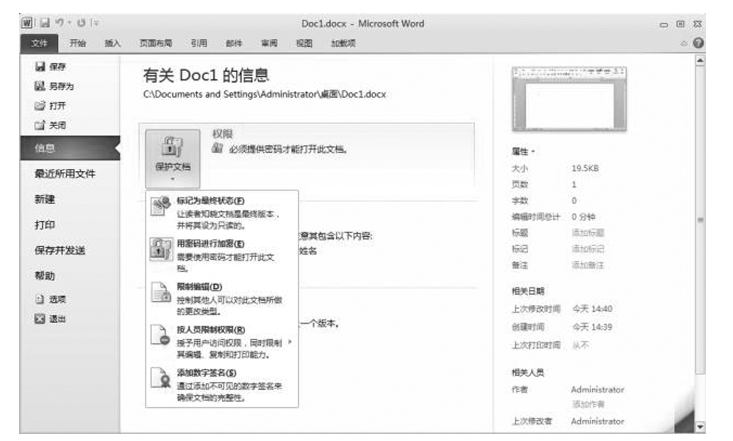Choose 限制编辑 from the menu

click(x=222, y=298)
